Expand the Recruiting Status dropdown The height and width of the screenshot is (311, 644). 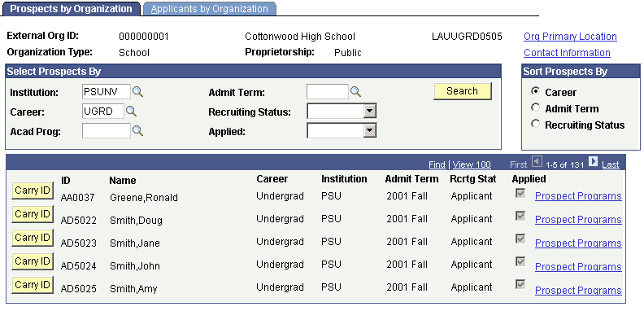pyautogui.click(x=371, y=111)
